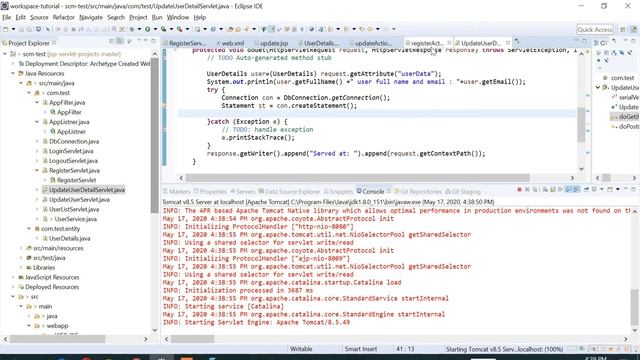Collapse all in Project Explorer toolbar
Screen dimensions: 640x360
click(x=111, y=41)
